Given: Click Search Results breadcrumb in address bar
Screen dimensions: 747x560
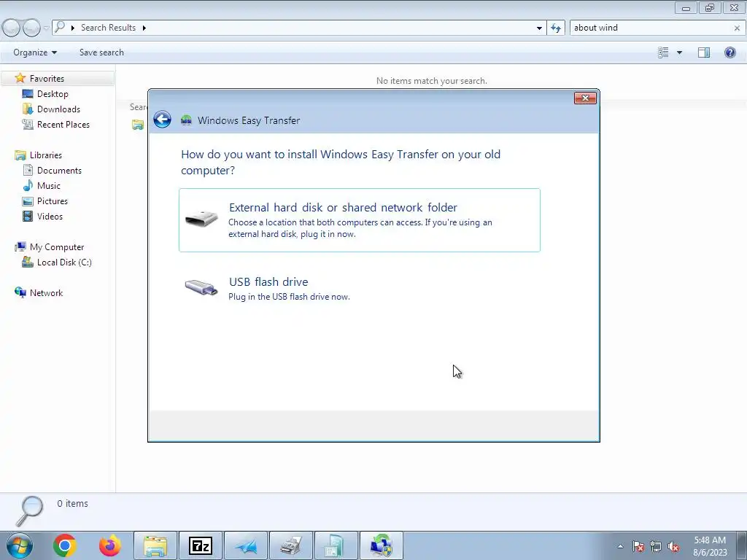Looking at the screenshot, I should click(x=108, y=28).
